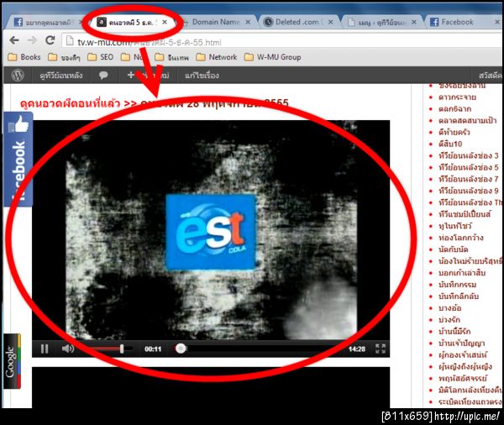Open sidebar link ตีสิบ10
The image size is (504, 425).
pos(450,144)
